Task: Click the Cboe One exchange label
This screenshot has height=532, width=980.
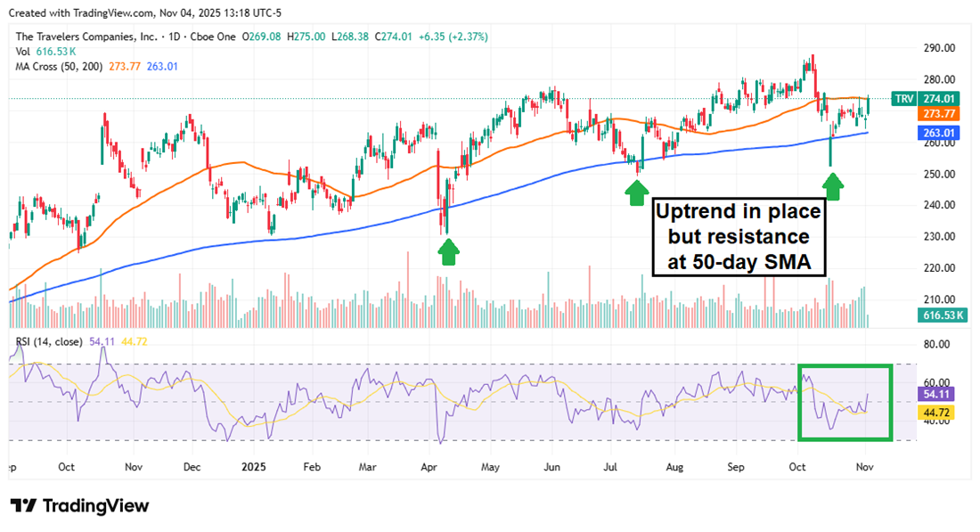Action: pos(213,37)
